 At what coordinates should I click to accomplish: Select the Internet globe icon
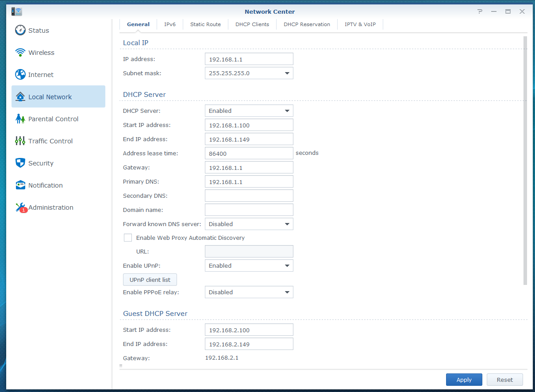click(20, 75)
